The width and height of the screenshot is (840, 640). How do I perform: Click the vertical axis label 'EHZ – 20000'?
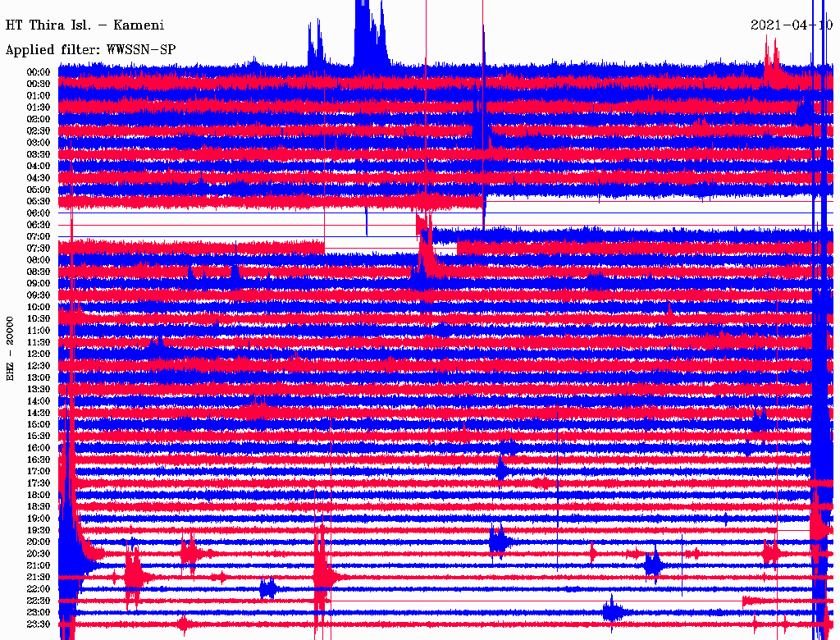point(10,349)
